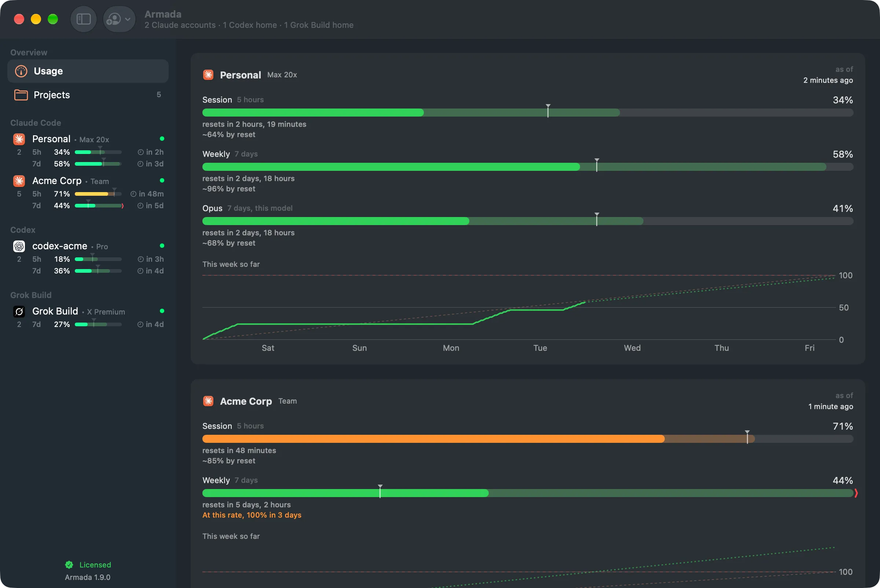
Task: Select the codex-acme Pro account row
Action: (88, 258)
